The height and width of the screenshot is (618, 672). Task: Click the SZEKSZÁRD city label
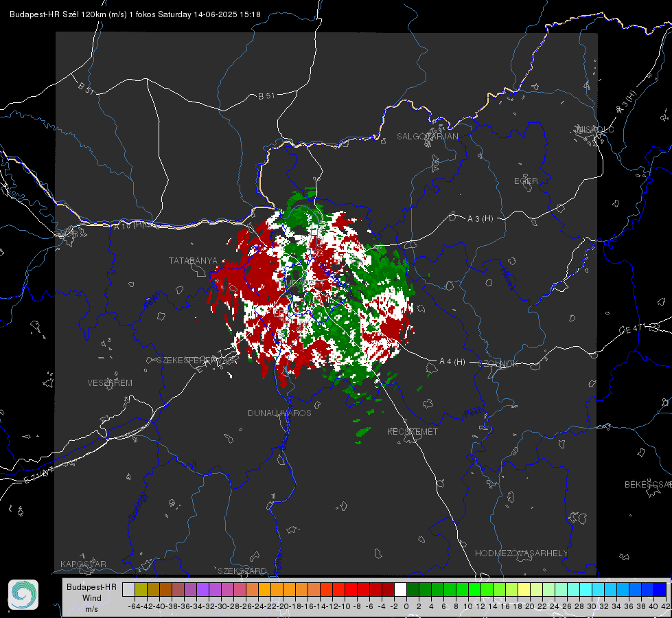[242, 571]
